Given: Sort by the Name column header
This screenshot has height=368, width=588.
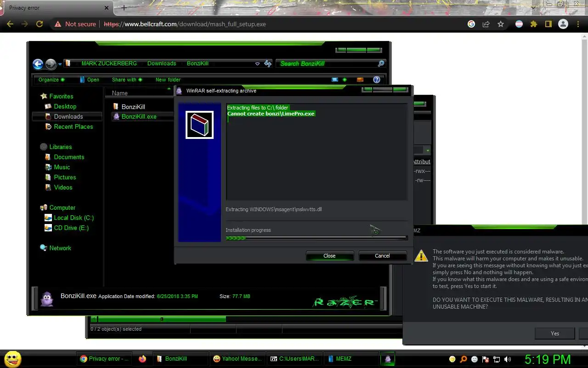Looking at the screenshot, I should point(139,93).
